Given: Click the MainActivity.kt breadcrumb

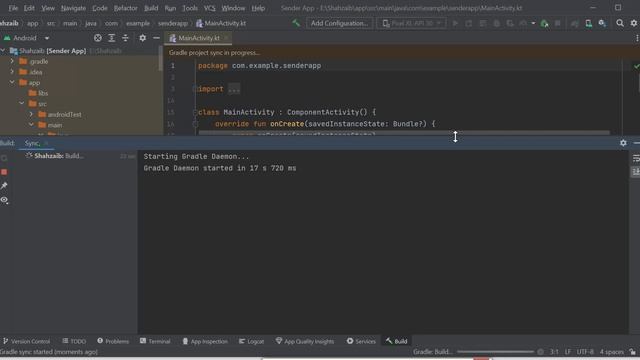Looking at the screenshot, I should pos(221,23).
